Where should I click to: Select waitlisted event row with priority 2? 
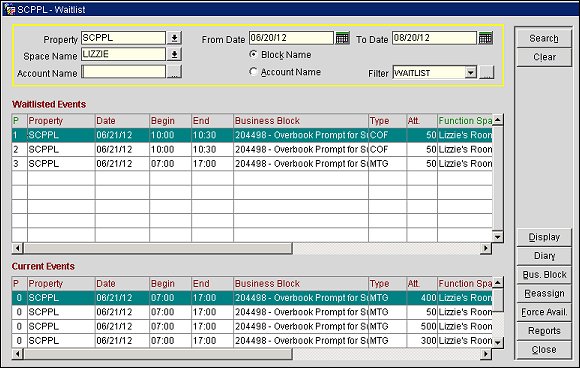tap(252, 150)
